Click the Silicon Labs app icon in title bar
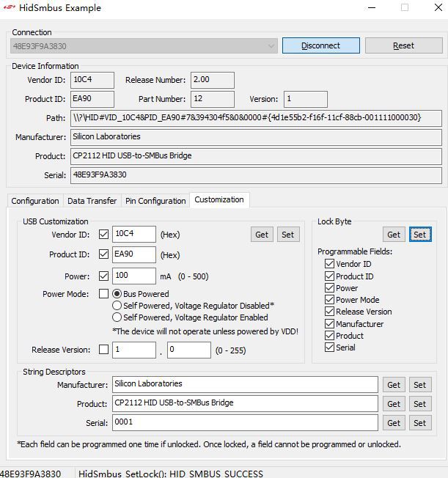This screenshot has height=478, width=448. pyautogui.click(x=9, y=7)
